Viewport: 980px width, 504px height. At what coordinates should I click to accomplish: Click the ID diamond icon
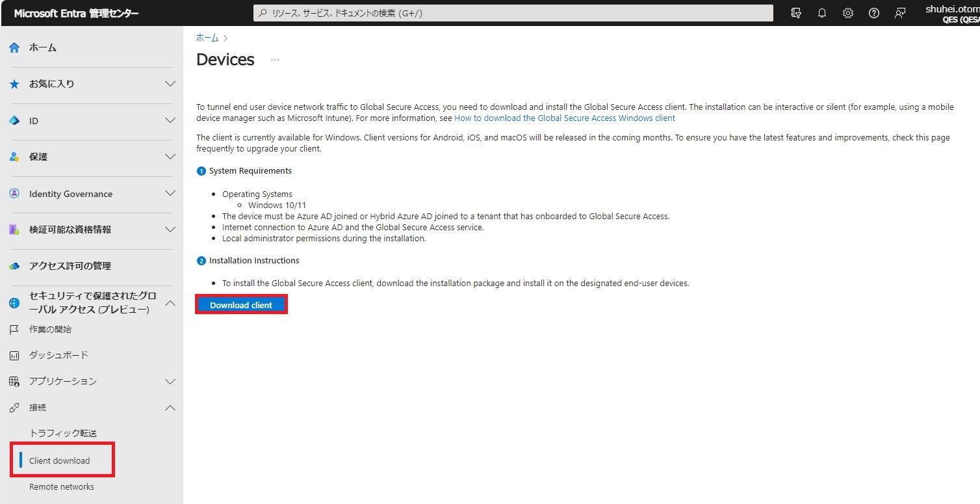[14, 121]
